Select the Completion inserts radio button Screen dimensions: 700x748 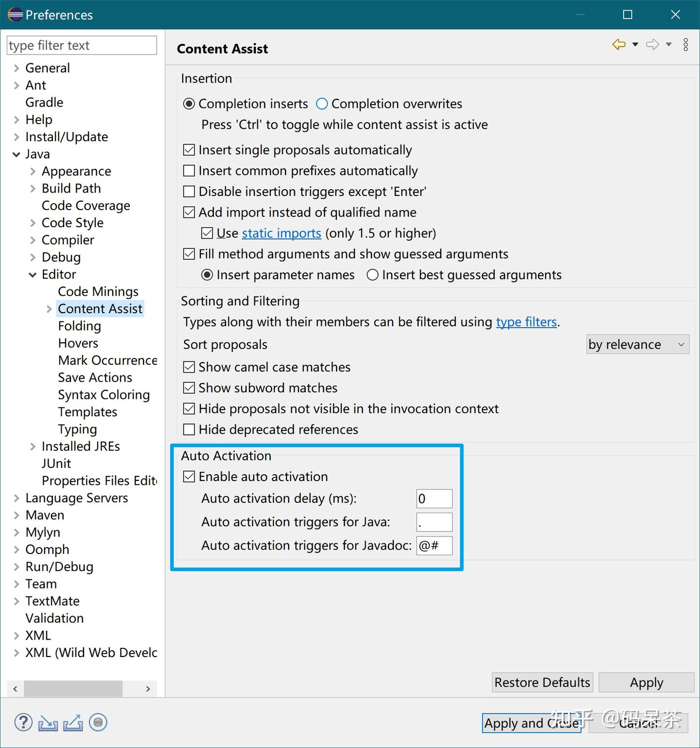pyautogui.click(x=189, y=104)
